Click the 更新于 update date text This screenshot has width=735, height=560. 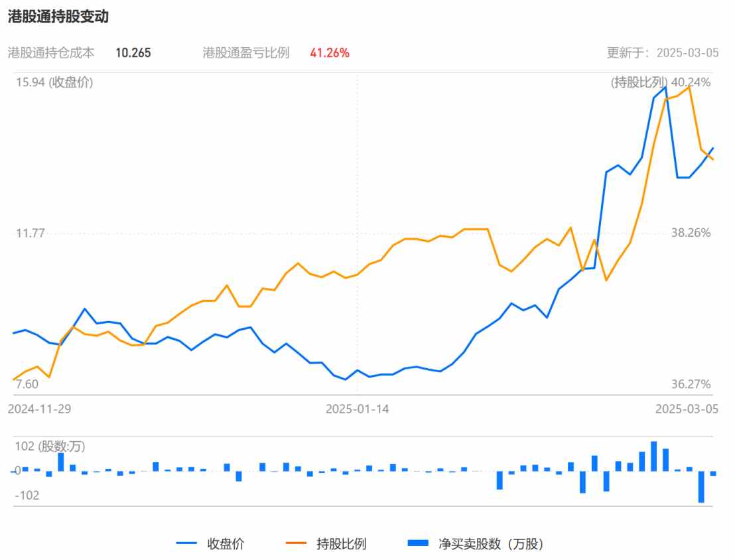tap(663, 53)
